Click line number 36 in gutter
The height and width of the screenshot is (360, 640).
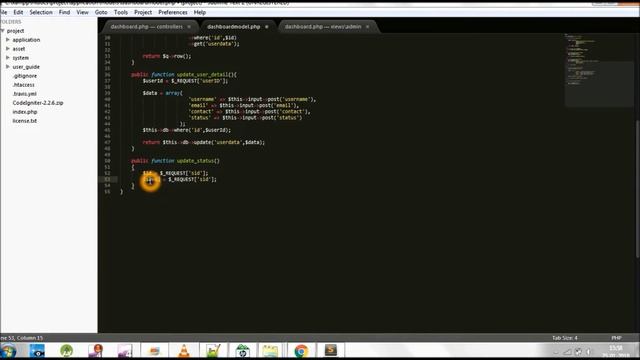pyautogui.click(x=107, y=75)
